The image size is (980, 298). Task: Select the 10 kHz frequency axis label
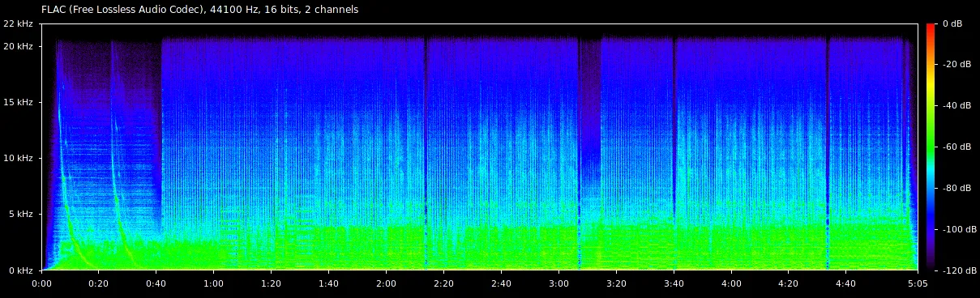(x=19, y=158)
